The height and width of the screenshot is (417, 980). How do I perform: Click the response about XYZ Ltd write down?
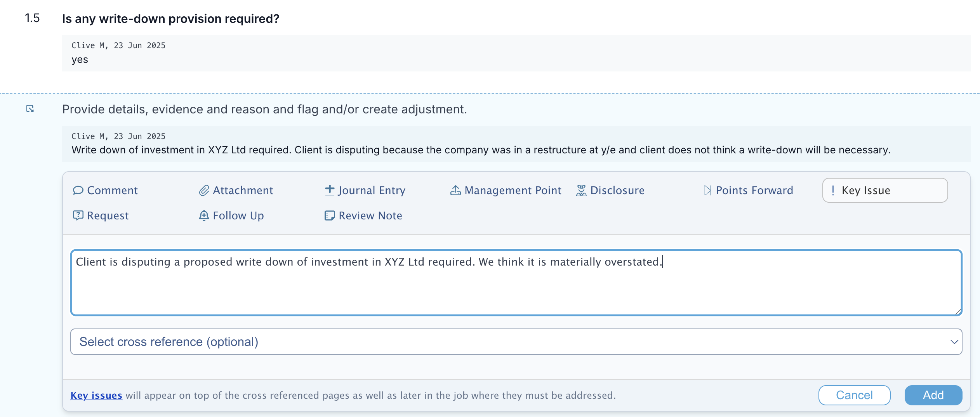tap(481, 150)
